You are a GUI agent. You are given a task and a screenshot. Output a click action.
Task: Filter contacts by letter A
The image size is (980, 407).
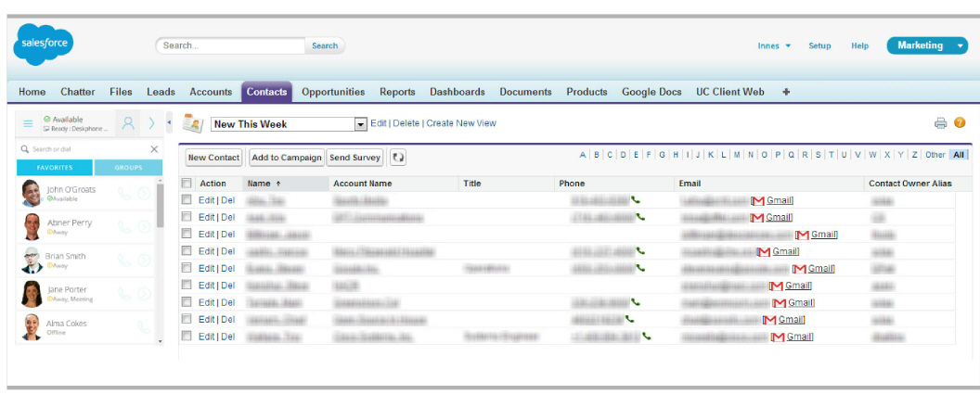(x=583, y=155)
